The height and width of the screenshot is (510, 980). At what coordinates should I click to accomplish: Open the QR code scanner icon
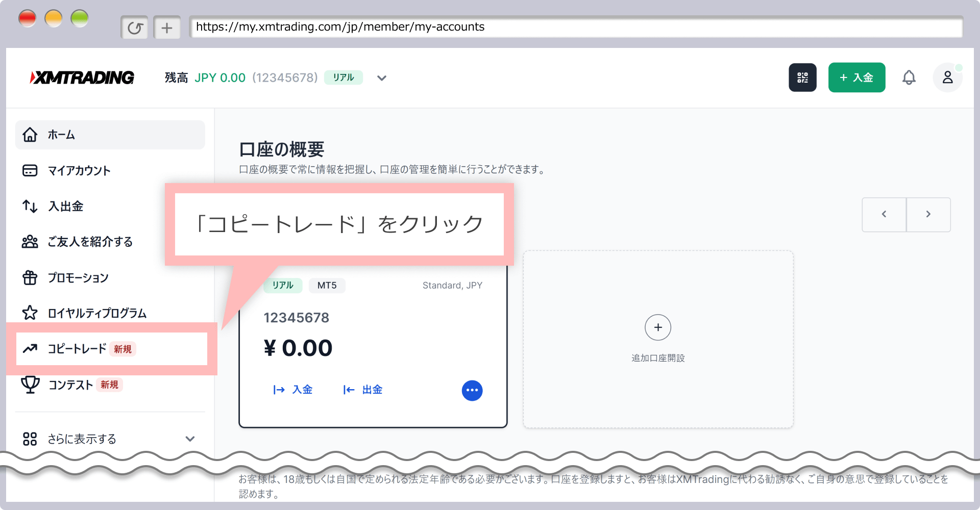coord(802,78)
